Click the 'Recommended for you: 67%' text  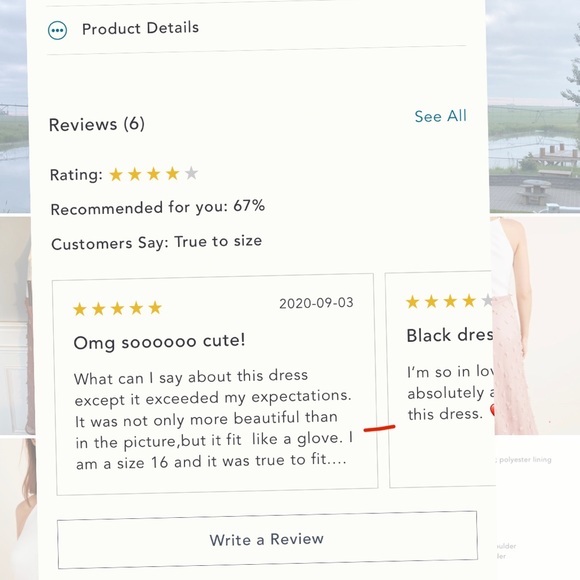pos(158,208)
